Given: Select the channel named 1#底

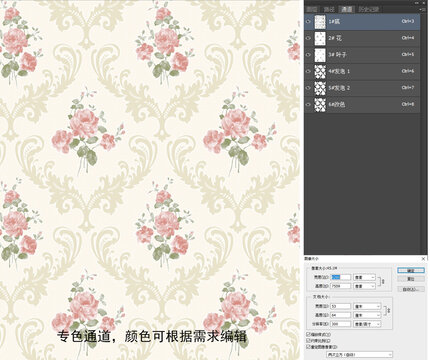Looking at the screenshot, I should pos(362,22).
